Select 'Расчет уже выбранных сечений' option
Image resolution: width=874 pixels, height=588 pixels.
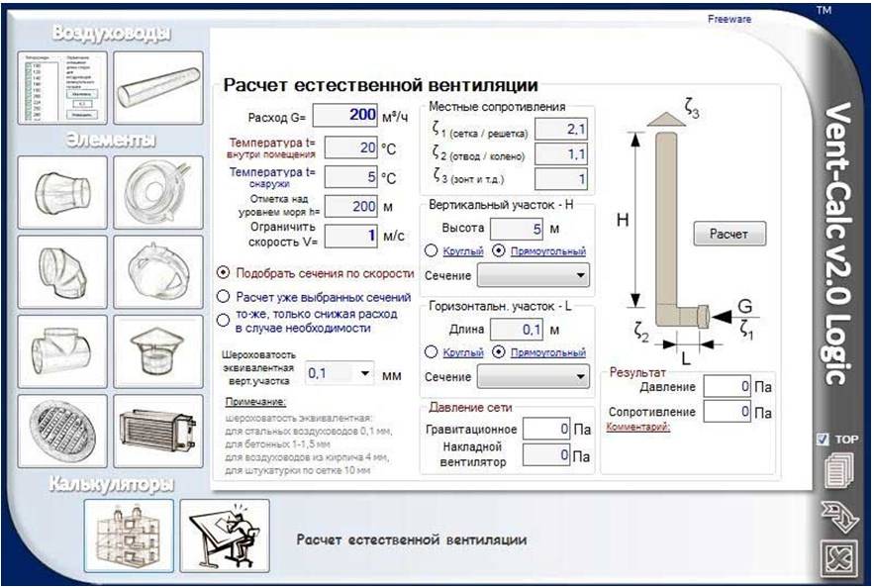point(223,297)
